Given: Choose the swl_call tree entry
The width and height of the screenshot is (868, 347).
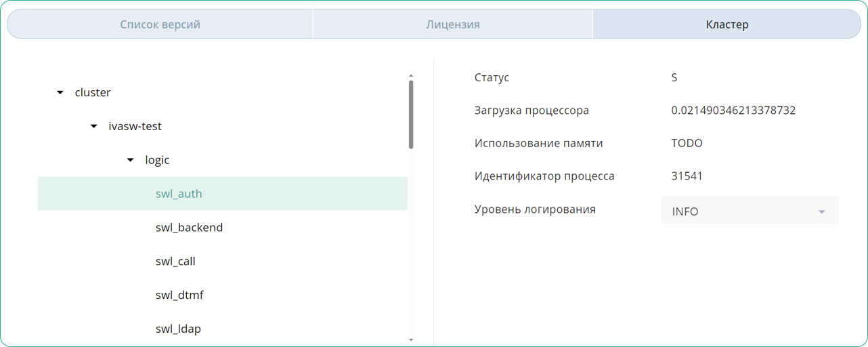Looking at the screenshot, I should coord(175,262).
